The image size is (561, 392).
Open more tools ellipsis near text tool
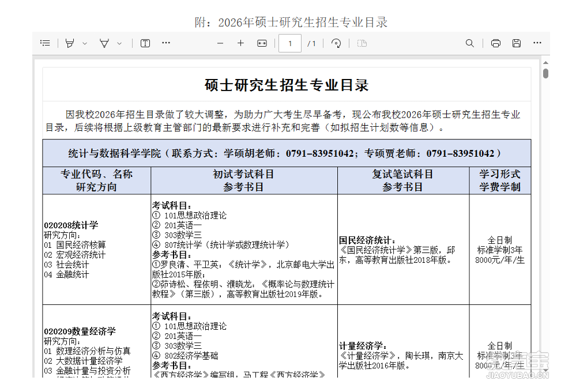[x=165, y=43]
